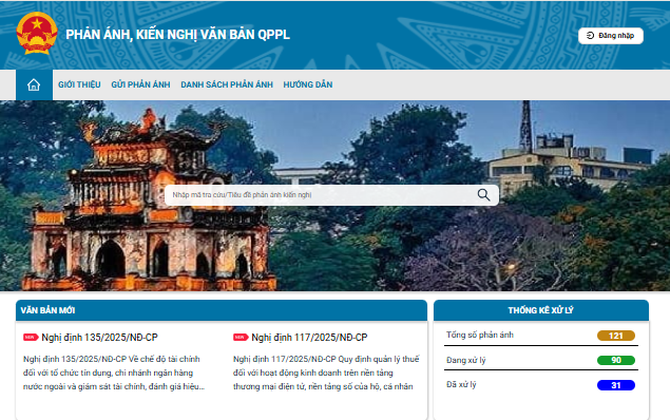Screen dimensions: 670x420
Task: Select the Đã xử lý statistic label
Action: 462,385
